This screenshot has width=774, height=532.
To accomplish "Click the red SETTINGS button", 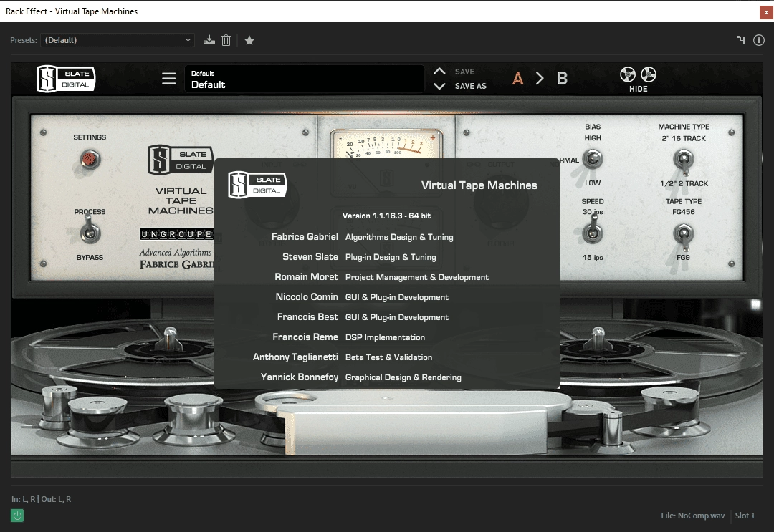I will 90,159.
